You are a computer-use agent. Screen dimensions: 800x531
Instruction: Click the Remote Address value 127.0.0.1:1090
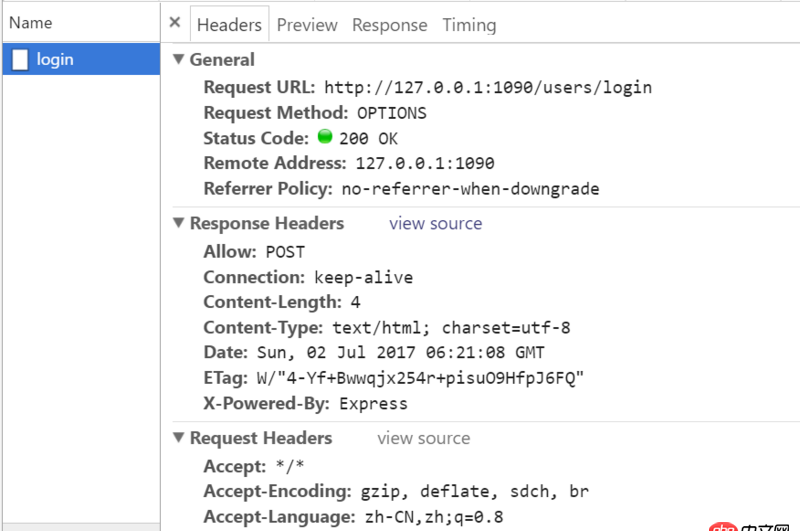[x=425, y=163]
